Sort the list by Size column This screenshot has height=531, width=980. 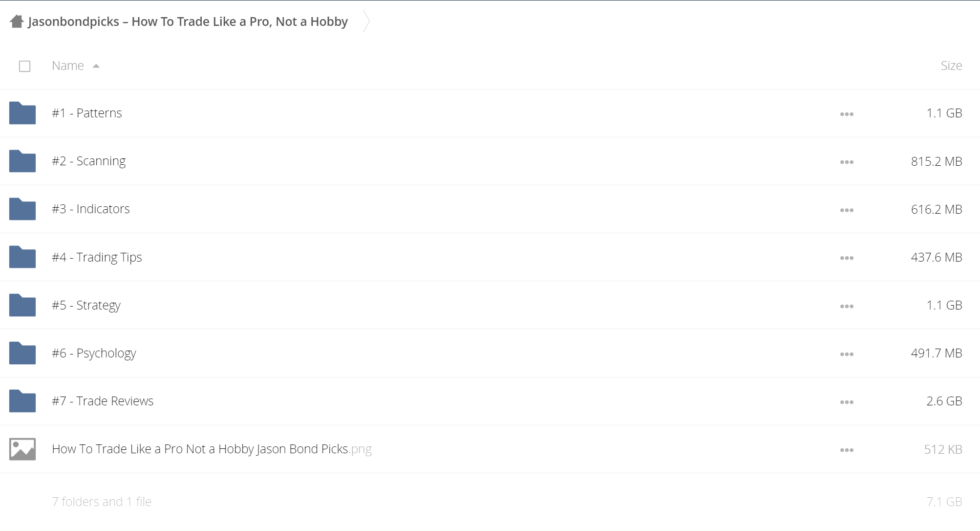[951, 66]
